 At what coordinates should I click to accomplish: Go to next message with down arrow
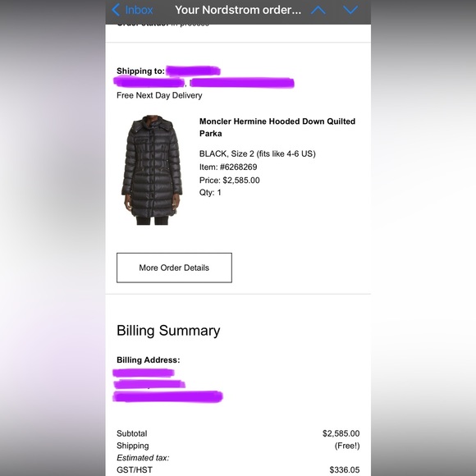[350, 11]
